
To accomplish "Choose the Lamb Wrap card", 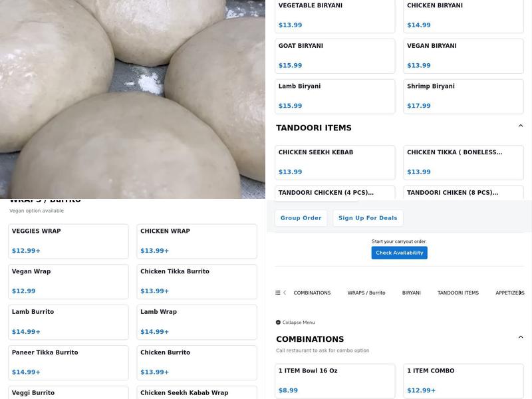I will (x=197, y=322).
